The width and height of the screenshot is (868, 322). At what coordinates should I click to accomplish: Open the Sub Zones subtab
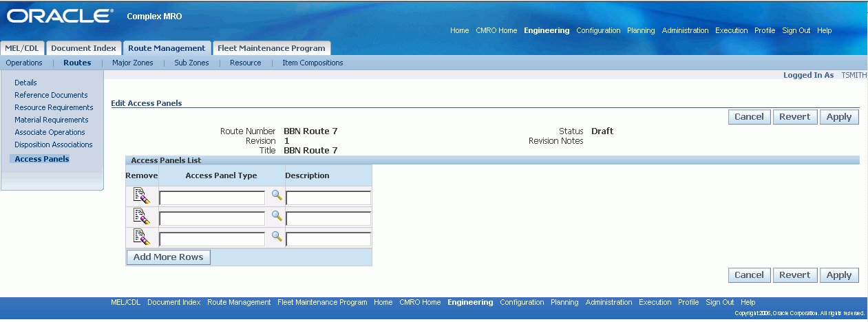point(191,63)
